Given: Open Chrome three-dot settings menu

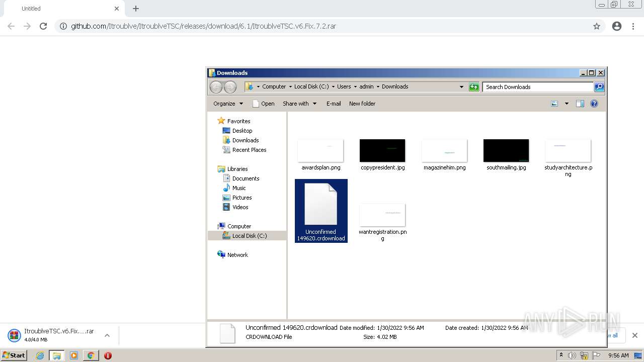Looking at the screenshot, I should pos(633,26).
